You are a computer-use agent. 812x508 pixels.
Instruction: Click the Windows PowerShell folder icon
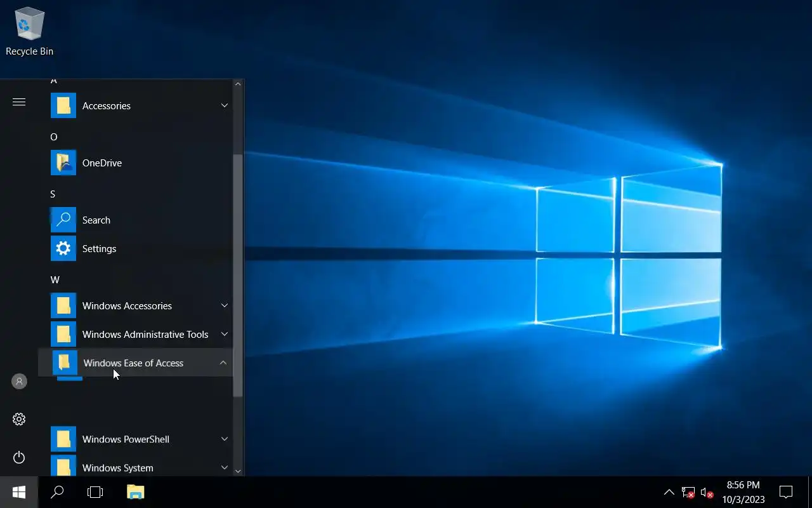[x=63, y=439]
